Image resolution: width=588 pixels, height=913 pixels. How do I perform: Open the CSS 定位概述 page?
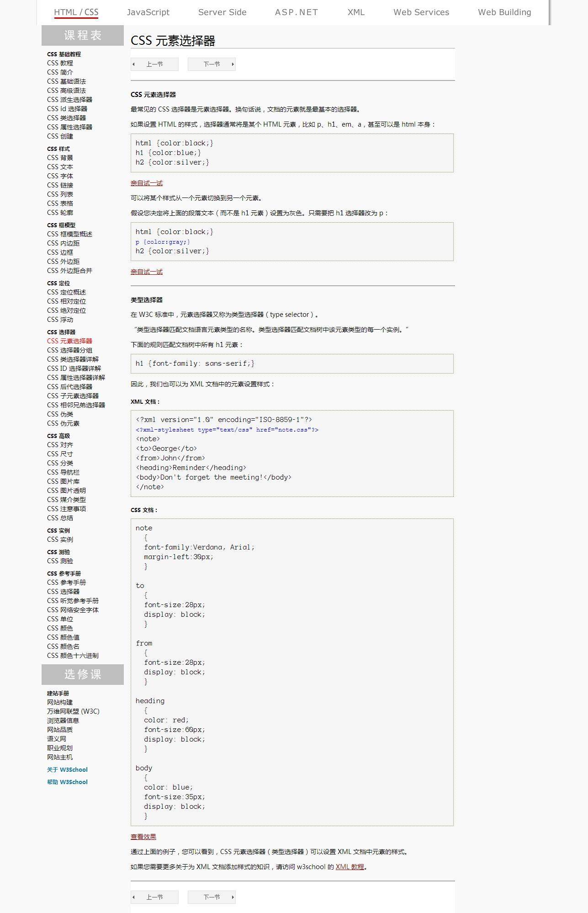(66, 292)
